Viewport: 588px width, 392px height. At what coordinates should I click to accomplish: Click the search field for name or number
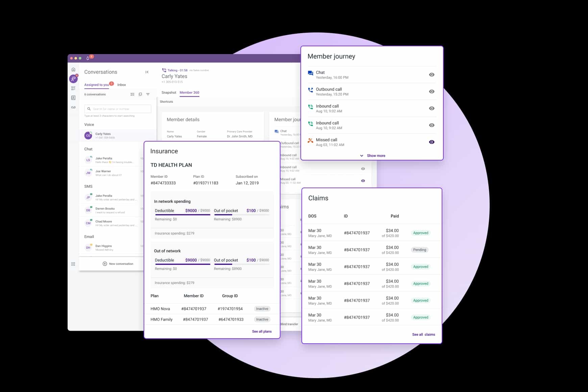[117, 109]
